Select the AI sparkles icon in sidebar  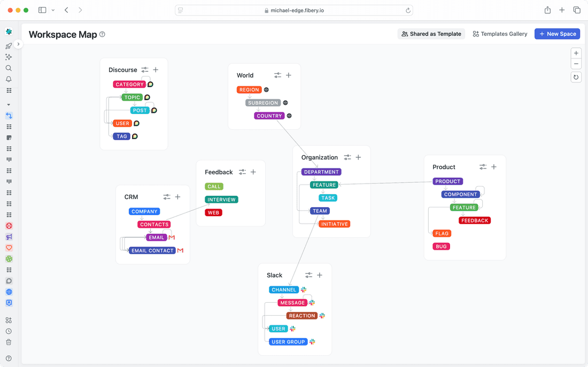tap(9, 57)
